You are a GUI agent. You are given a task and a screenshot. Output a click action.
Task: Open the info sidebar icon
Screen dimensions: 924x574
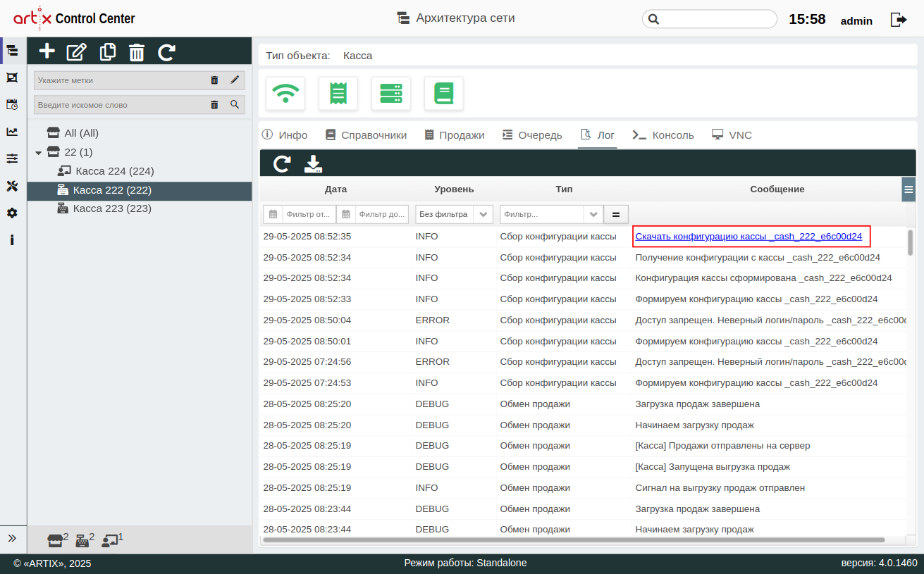12,240
